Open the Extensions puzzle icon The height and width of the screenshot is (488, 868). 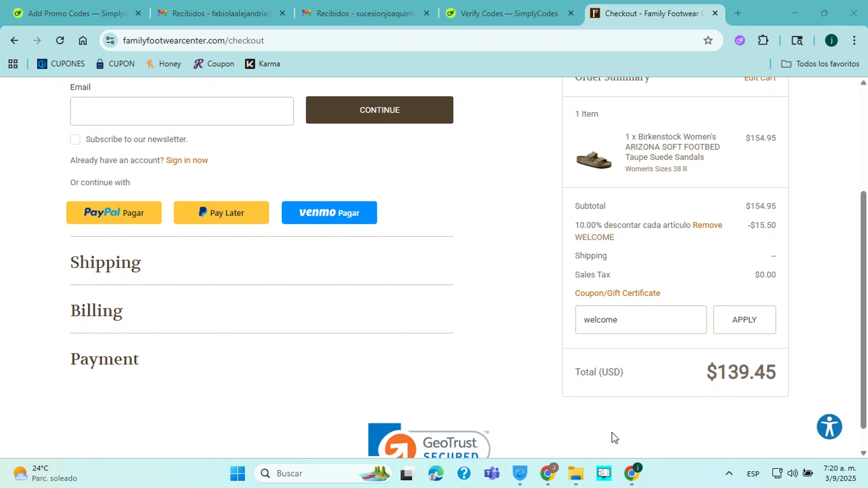(x=763, y=41)
